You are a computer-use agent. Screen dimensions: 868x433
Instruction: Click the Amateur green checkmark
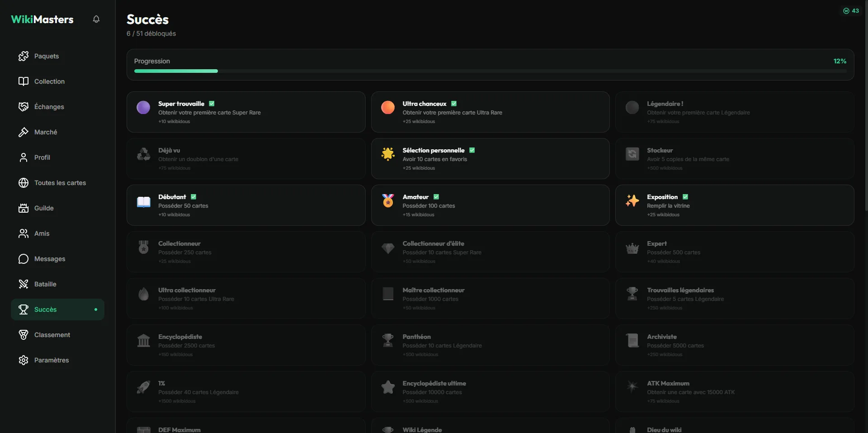pyautogui.click(x=436, y=197)
